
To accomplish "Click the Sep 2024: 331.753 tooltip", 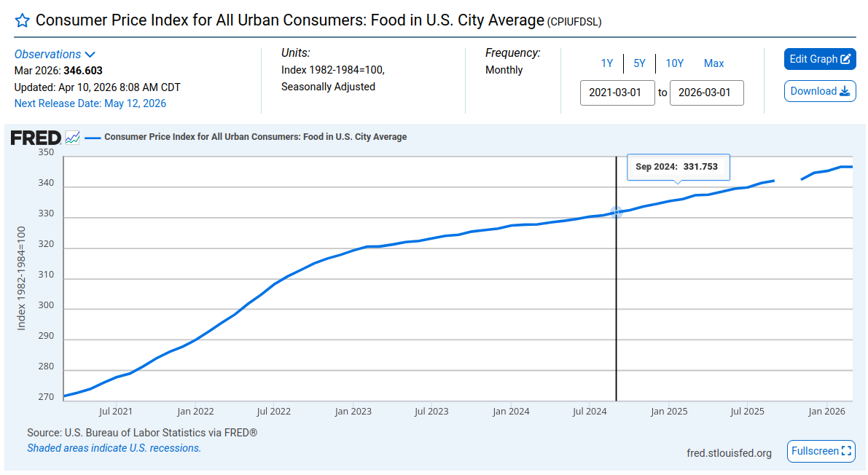I will [678, 167].
